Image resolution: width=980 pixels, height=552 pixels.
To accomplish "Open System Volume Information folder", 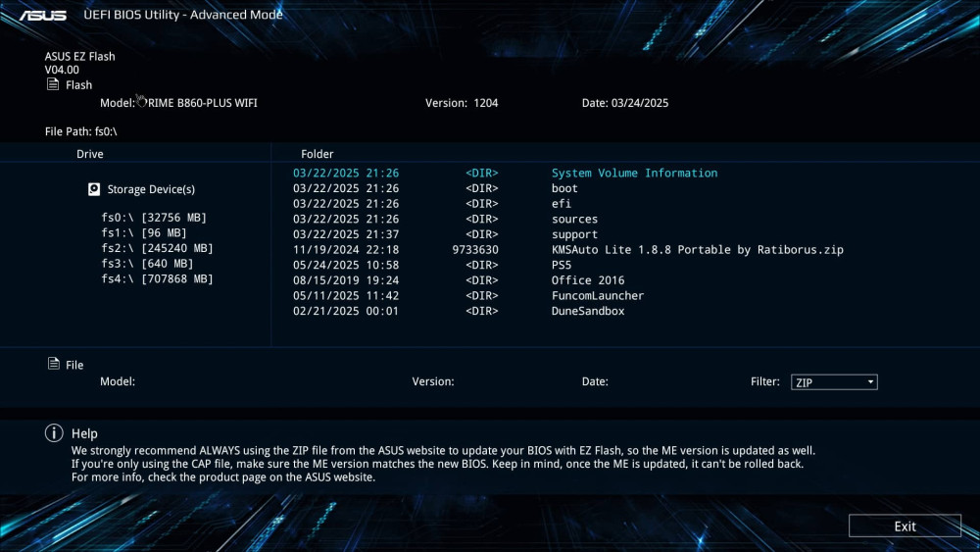I will pyautogui.click(x=634, y=174).
